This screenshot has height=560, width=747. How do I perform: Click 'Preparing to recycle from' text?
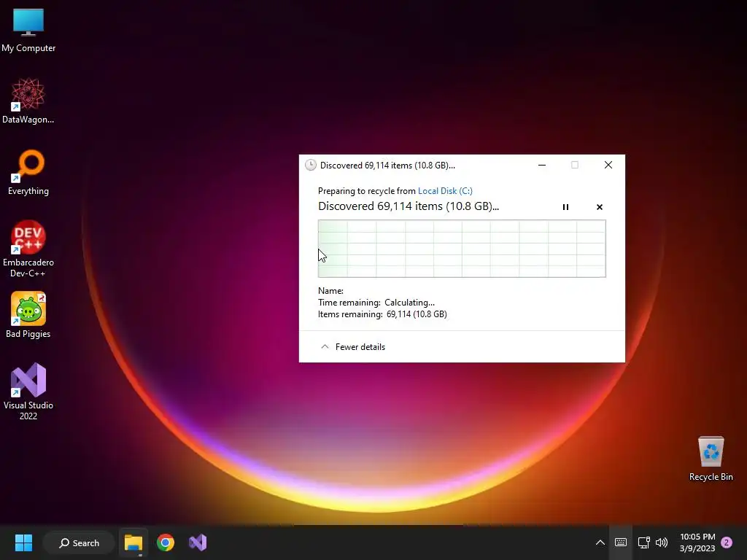click(367, 191)
